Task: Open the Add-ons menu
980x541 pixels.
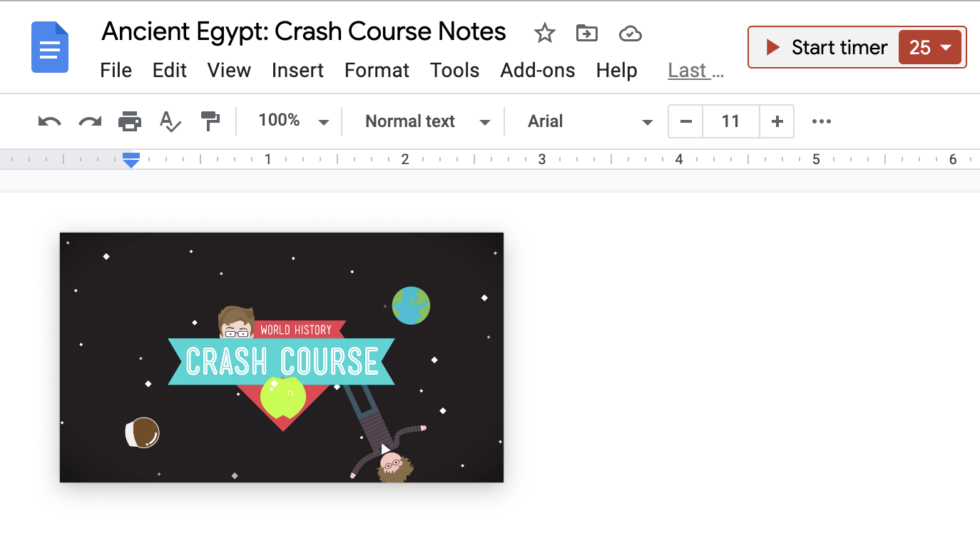Action: (538, 71)
